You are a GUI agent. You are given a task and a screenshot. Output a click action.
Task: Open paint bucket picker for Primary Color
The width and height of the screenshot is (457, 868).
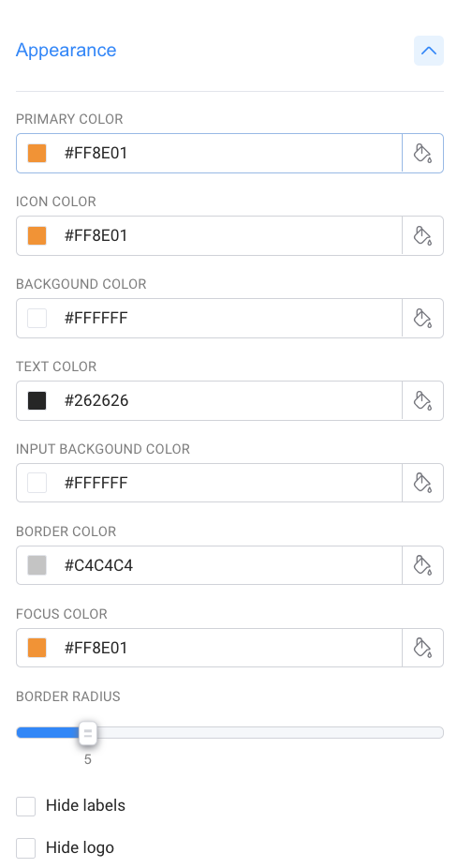(422, 153)
